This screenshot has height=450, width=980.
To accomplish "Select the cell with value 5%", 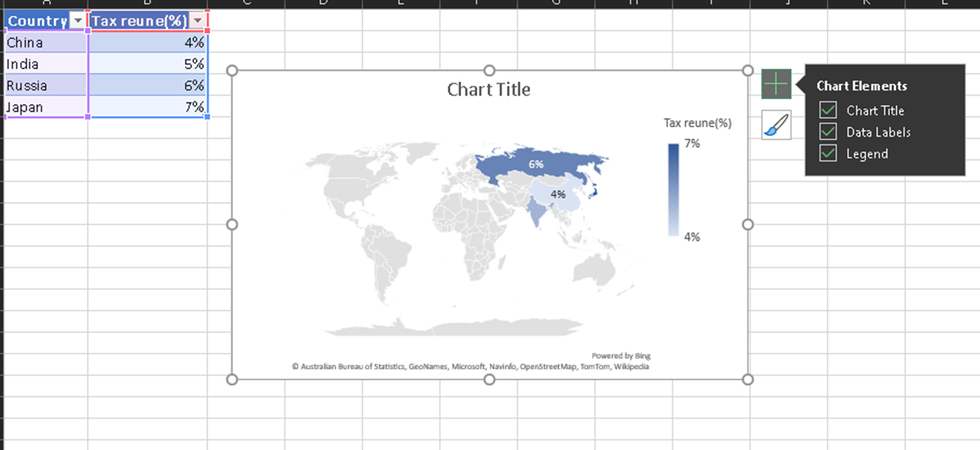I will pyautogui.click(x=147, y=64).
